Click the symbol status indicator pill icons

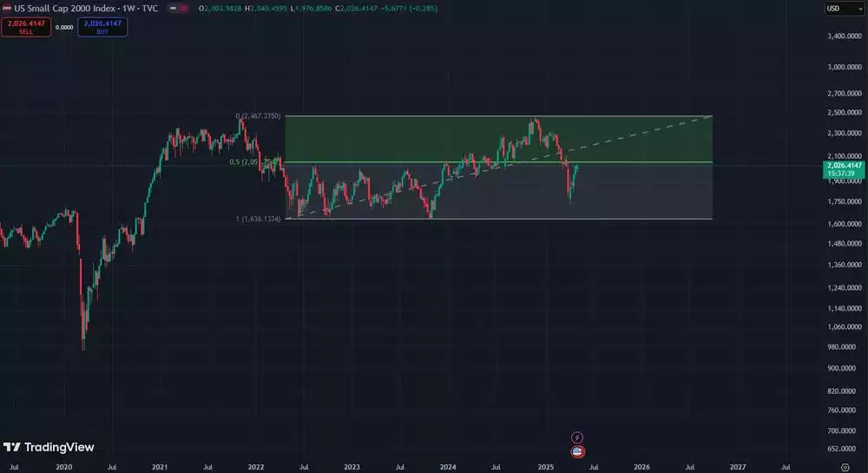tap(178, 9)
